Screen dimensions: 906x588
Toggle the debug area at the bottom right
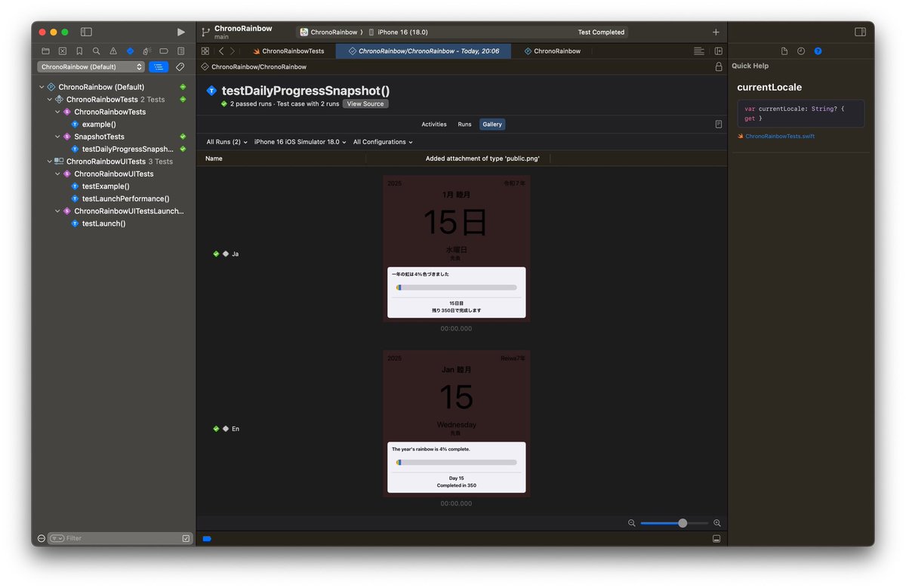tap(716, 538)
